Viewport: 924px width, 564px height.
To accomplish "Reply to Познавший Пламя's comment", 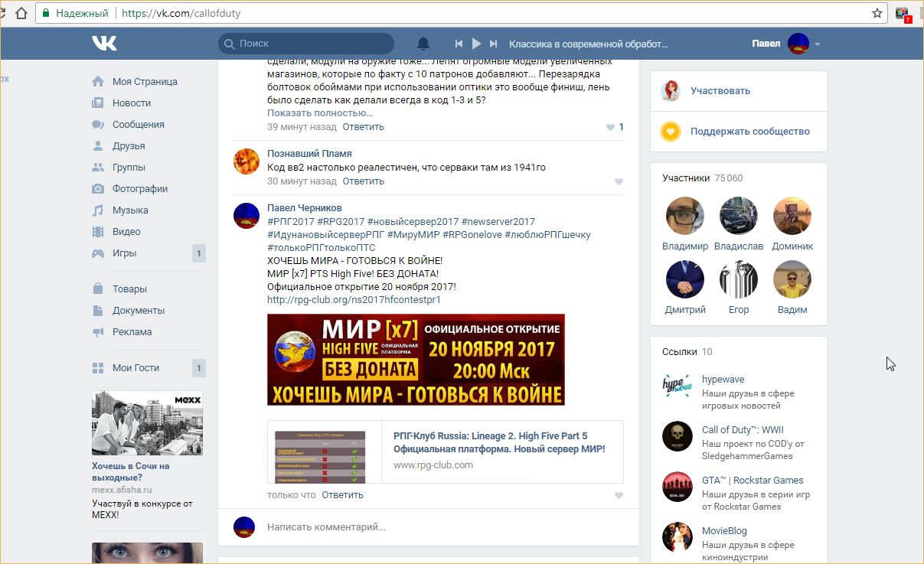I will pyautogui.click(x=364, y=181).
